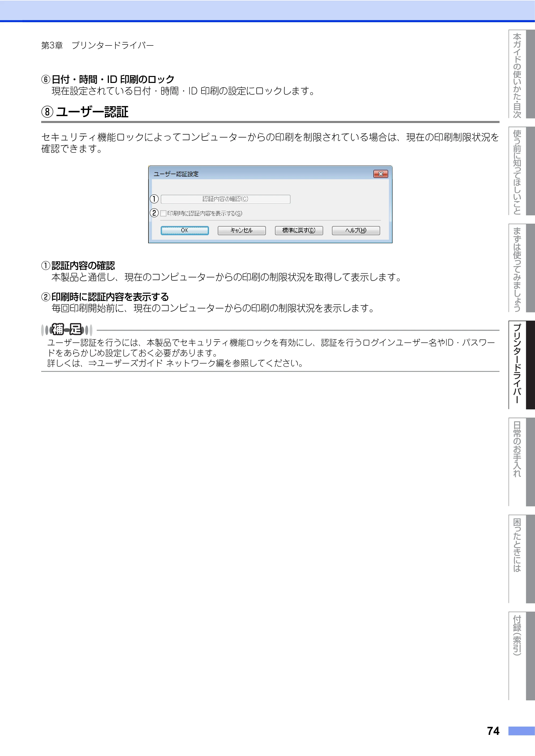This screenshot has height=756, width=535.
Task: Confirm with the OK button
Action: 185,230
